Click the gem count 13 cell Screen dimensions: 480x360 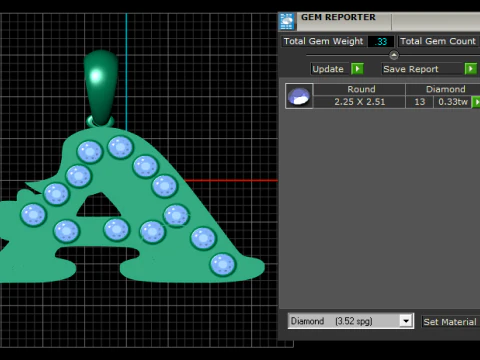pyautogui.click(x=419, y=102)
